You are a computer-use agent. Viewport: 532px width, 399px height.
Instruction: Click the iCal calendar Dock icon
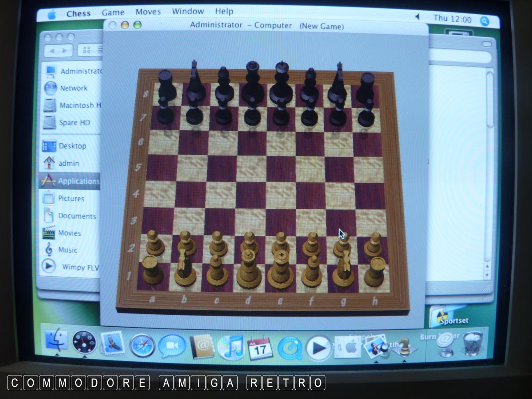(260, 347)
